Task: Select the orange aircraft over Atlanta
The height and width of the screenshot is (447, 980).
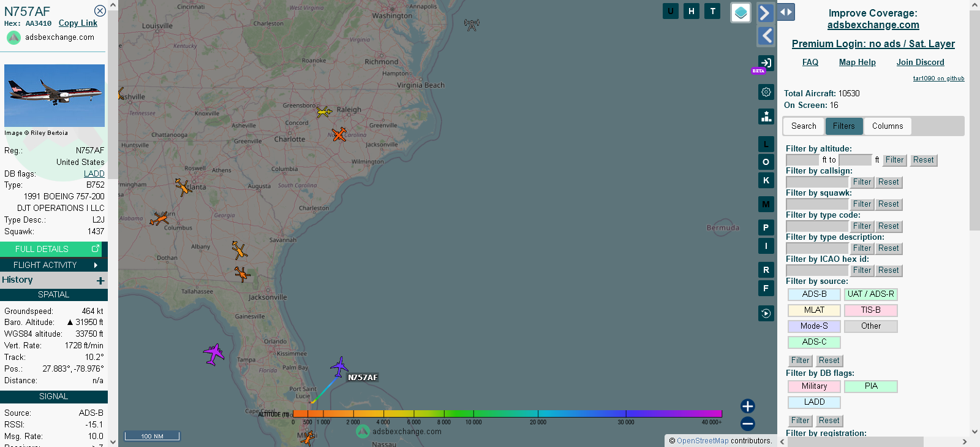Action: [183, 187]
